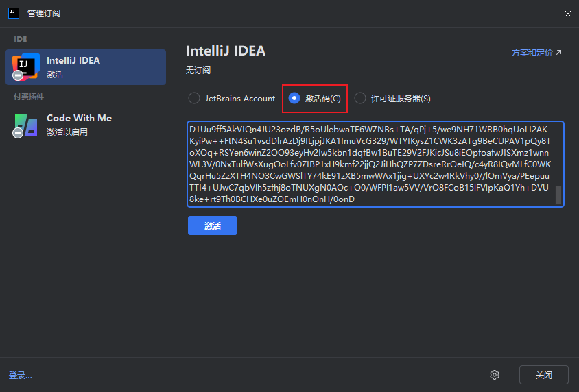Click the Code With Me plugin icon

pyautogui.click(x=25, y=125)
